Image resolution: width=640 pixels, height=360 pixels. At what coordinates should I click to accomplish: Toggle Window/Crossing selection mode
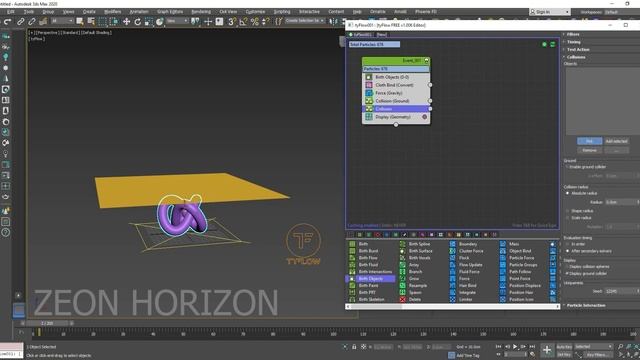[114, 21]
